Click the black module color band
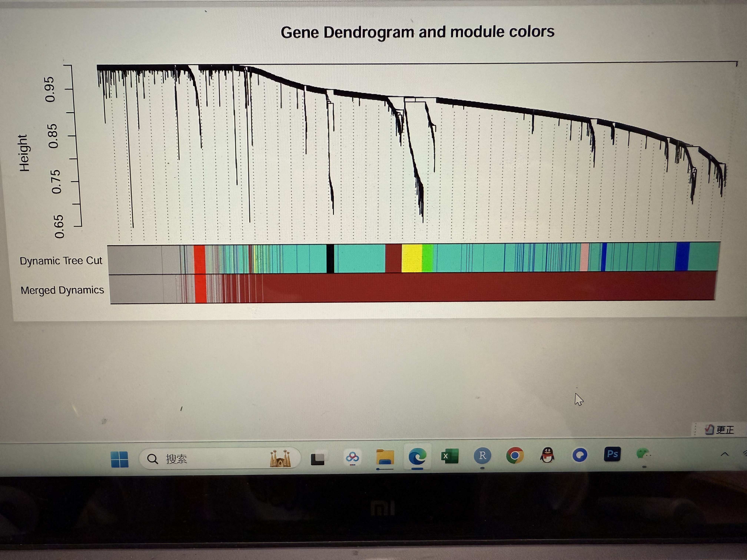747x560 pixels. coord(330,259)
